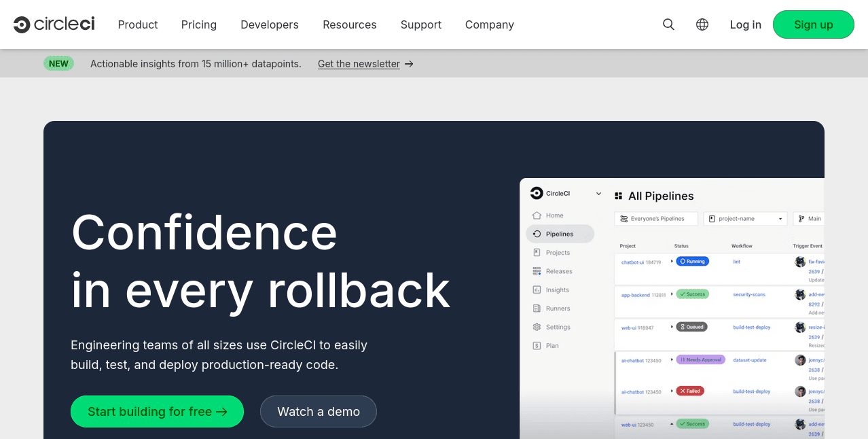Viewport: 868px width, 439px height.
Task: Click the Settings gear icon in sidebar
Action: point(537,327)
